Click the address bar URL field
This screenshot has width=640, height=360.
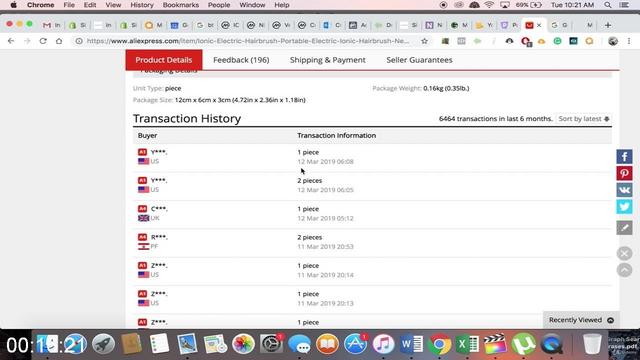[248, 41]
